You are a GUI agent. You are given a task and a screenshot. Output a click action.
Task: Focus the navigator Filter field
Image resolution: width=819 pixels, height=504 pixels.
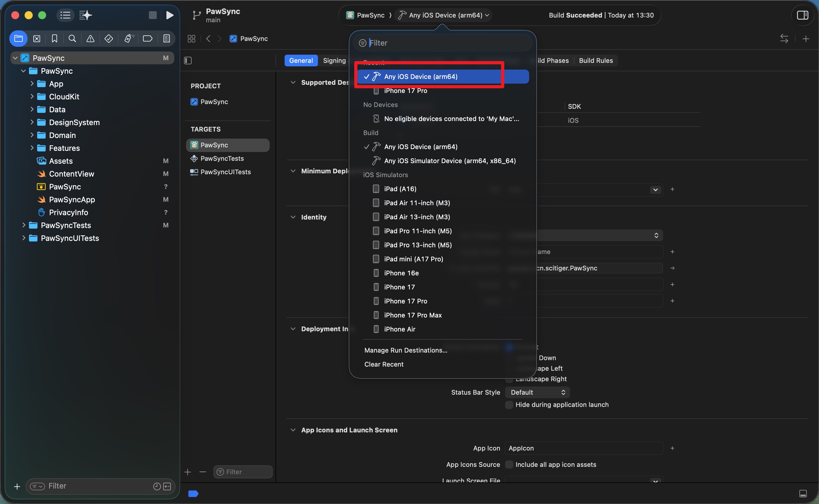100,486
